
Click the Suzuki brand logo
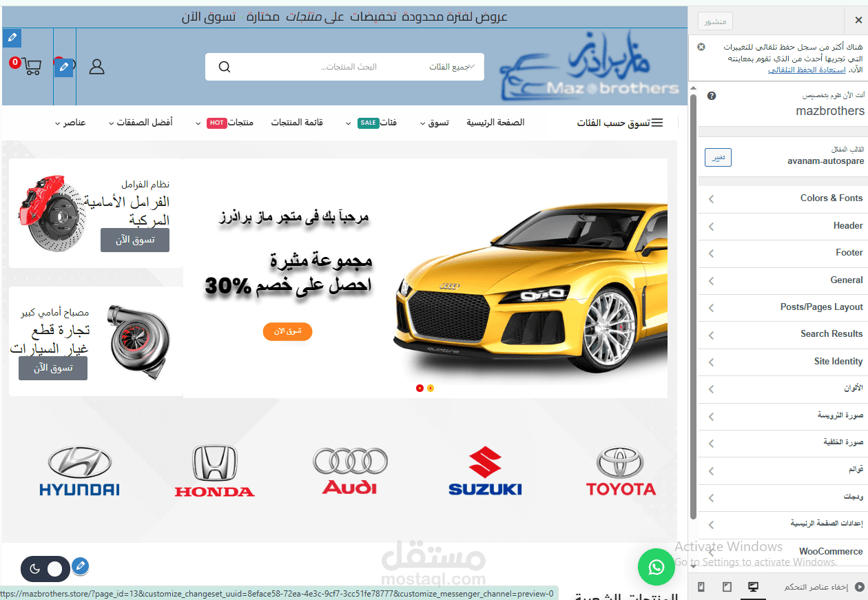[485, 472]
